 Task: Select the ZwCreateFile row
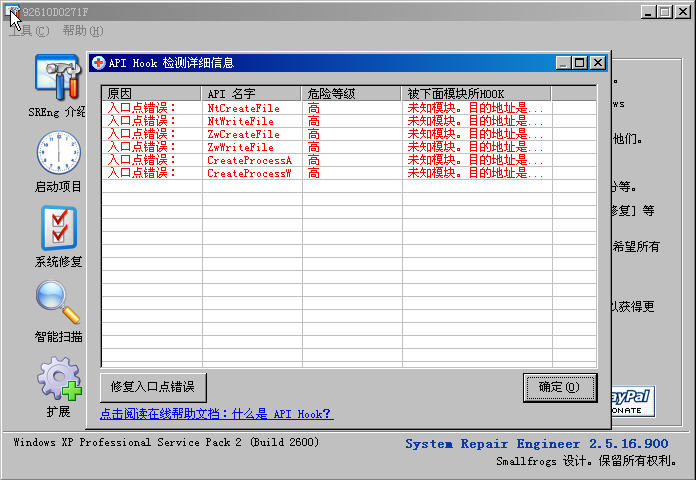(349, 134)
